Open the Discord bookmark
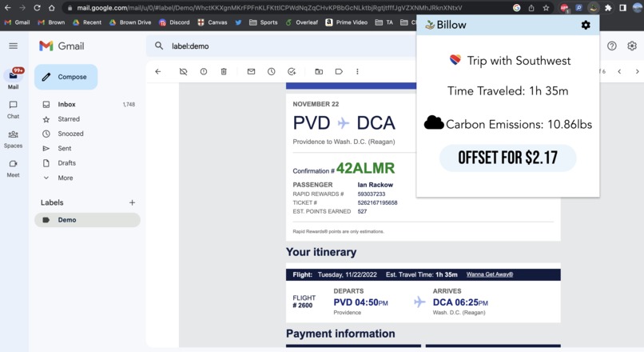This screenshot has width=644, height=352. [174, 22]
